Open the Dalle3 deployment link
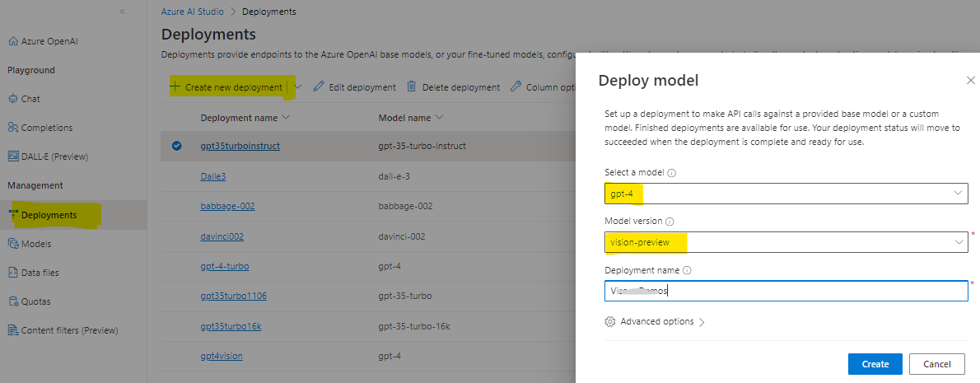 coord(213,176)
